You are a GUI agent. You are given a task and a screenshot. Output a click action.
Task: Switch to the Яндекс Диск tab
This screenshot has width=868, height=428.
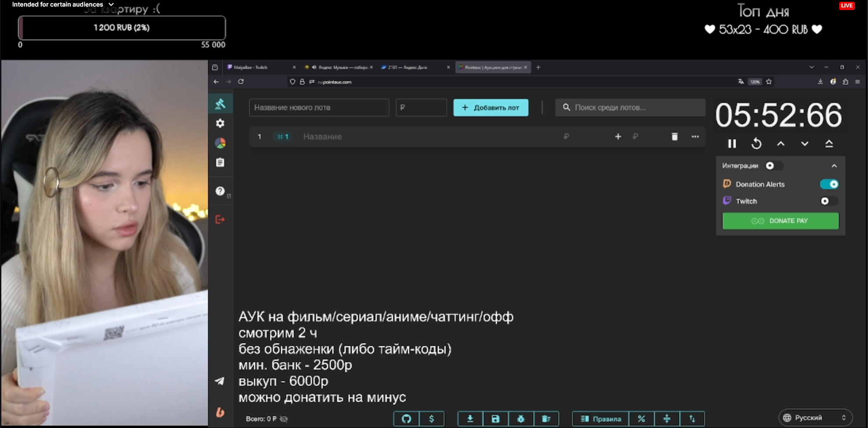click(x=415, y=67)
